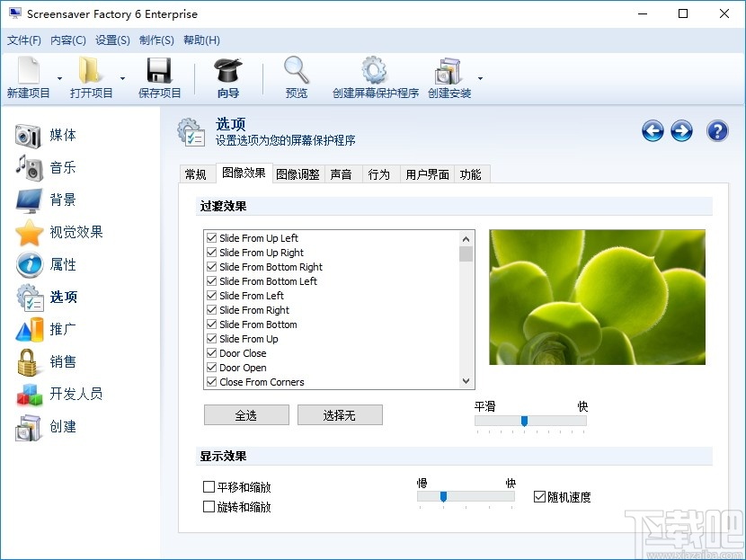The width and height of the screenshot is (746, 560).
Task: Toggle 随机速度 checkbox
Action: click(x=539, y=497)
